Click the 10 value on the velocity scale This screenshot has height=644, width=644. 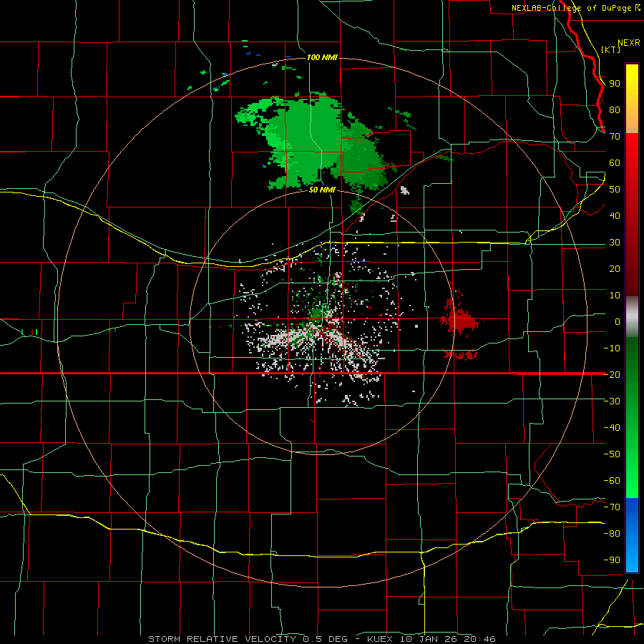(x=615, y=296)
